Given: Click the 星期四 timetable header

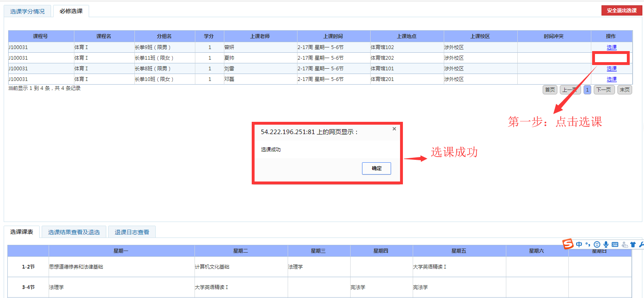Looking at the screenshot, I should (381, 251).
